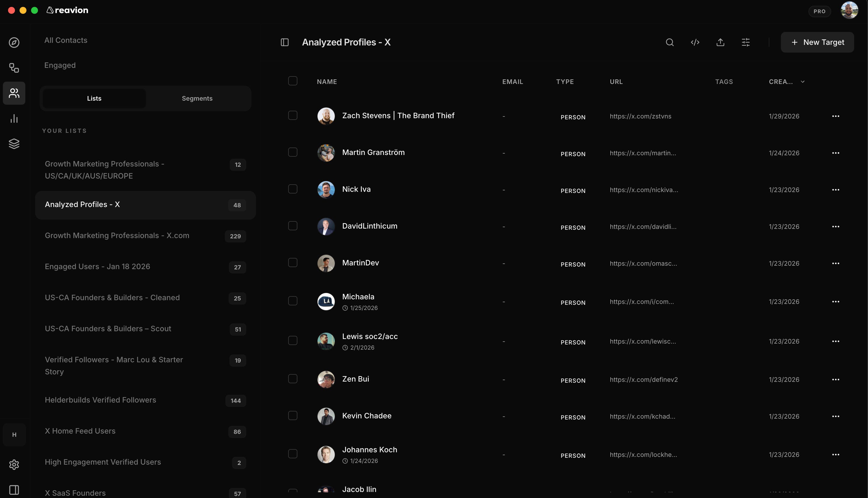868x498 pixels.
Task: Open settings gear icon in sidebar
Action: 14,464
